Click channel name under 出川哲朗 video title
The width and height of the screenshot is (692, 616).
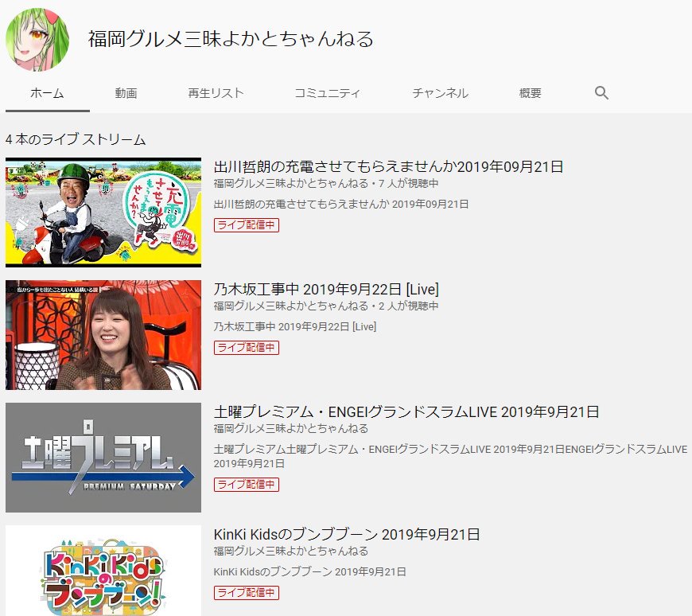(x=291, y=183)
